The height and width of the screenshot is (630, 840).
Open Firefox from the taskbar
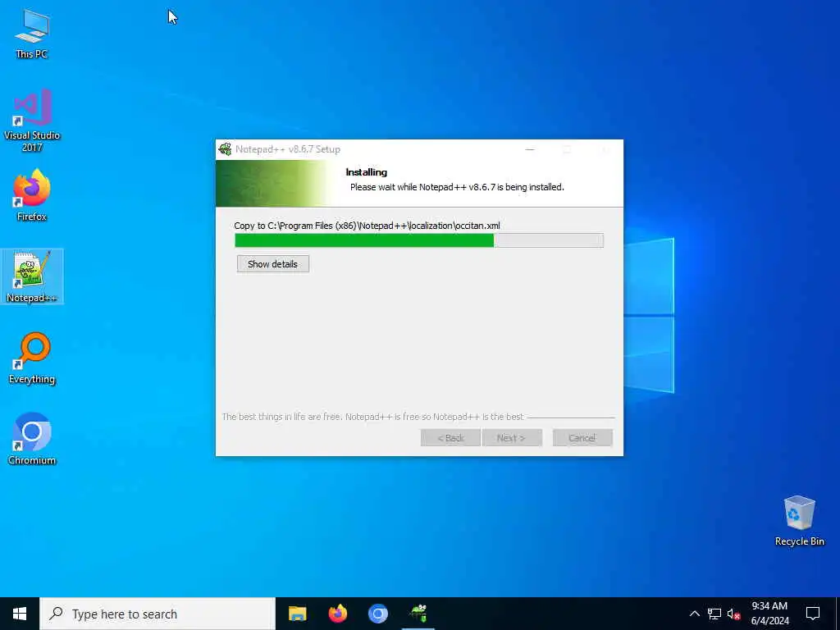[337, 614]
